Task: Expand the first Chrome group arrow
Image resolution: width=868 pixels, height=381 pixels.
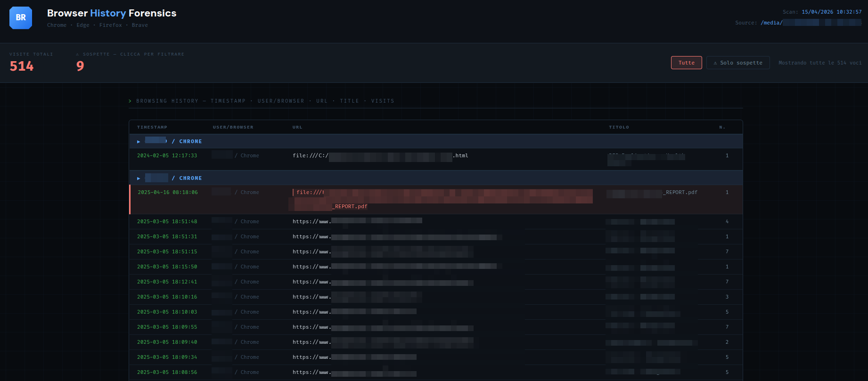Action: coord(139,141)
